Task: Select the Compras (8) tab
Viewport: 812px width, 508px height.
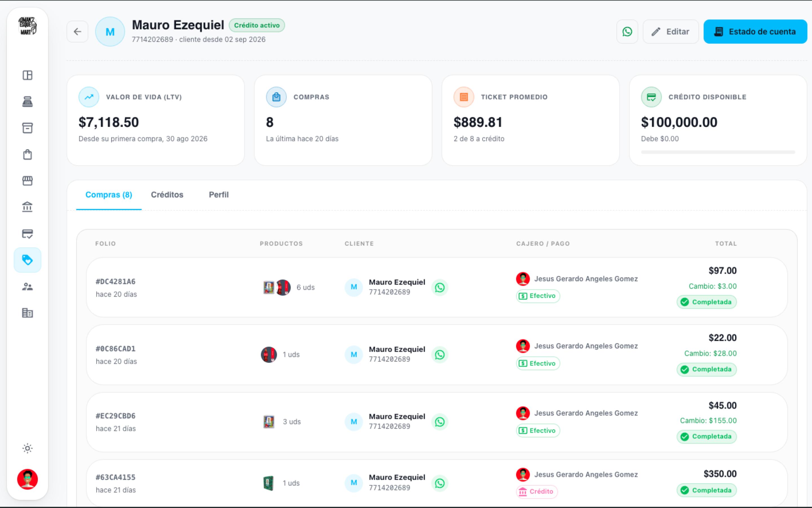Action: (x=109, y=195)
